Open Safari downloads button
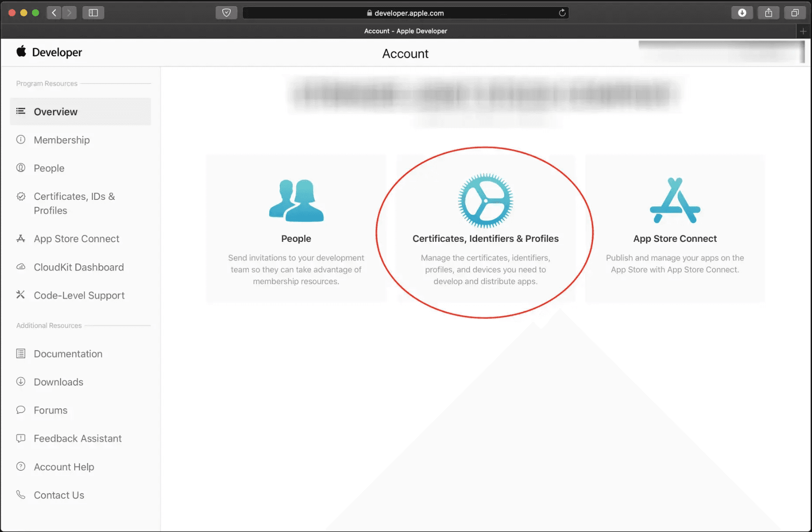The height and width of the screenshot is (532, 812). 742,12
